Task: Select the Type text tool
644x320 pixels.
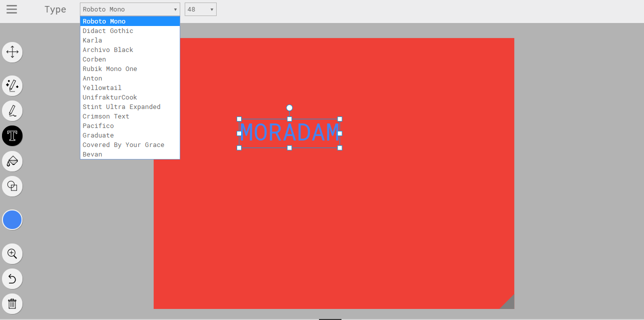Action: (x=12, y=135)
